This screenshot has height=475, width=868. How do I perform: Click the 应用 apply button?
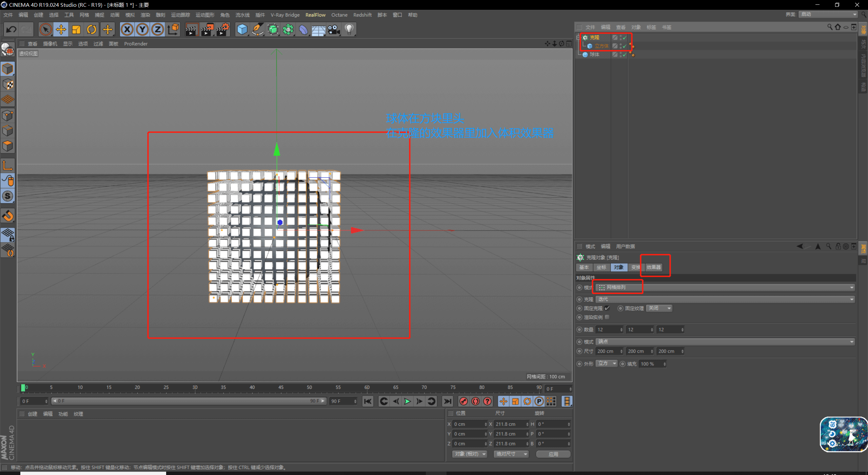tap(553, 454)
